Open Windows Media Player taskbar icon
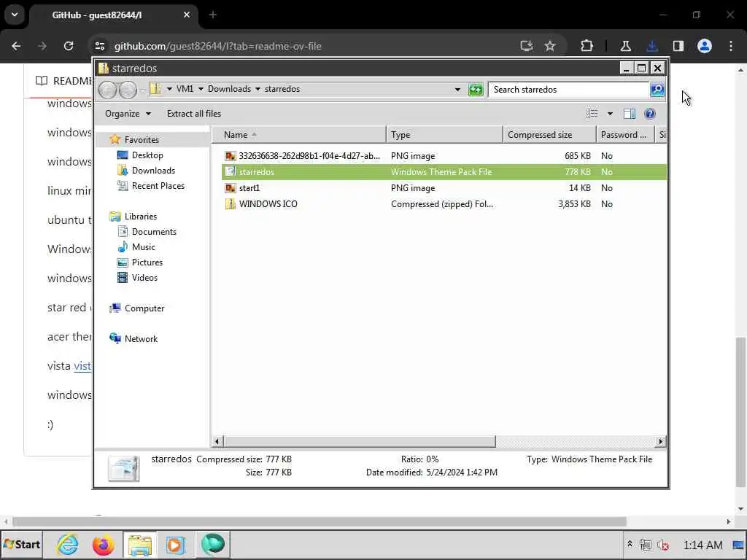This screenshot has width=747, height=560. coord(175,544)
